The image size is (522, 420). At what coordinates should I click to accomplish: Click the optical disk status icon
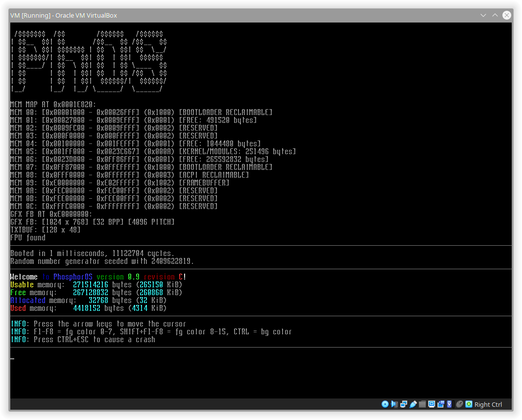tap(385, 404)
